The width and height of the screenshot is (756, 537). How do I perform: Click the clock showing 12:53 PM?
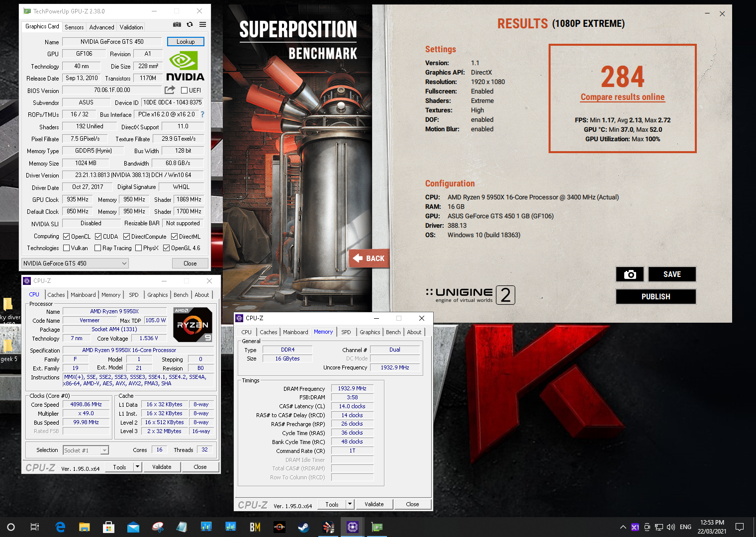coord(712,523)
